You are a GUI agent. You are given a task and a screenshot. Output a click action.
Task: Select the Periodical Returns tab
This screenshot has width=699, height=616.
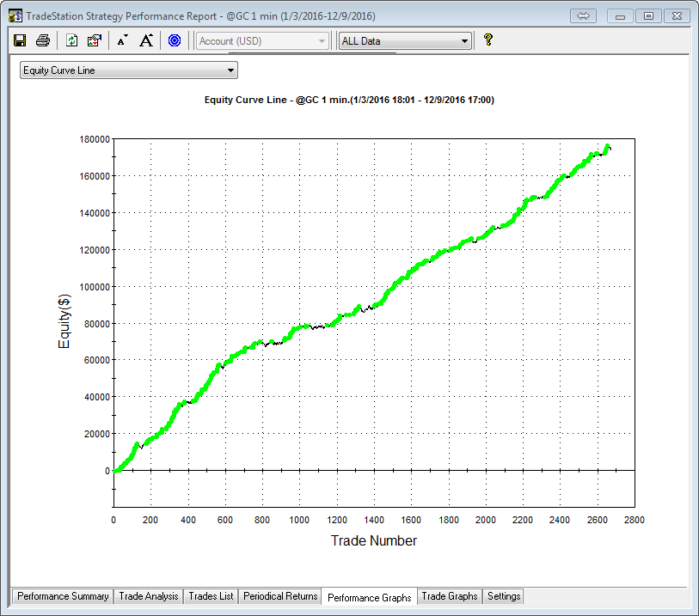tap(280, 596)
